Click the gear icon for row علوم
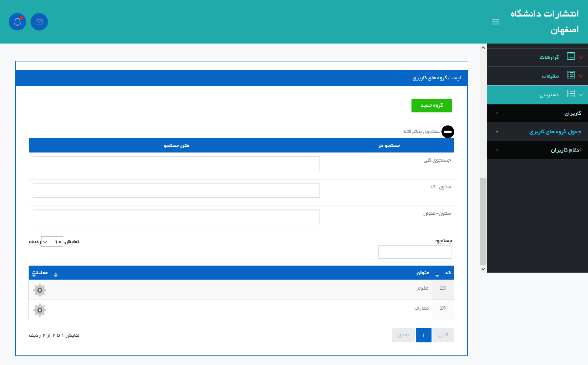The image size is (588, 365). click(40, 290)
